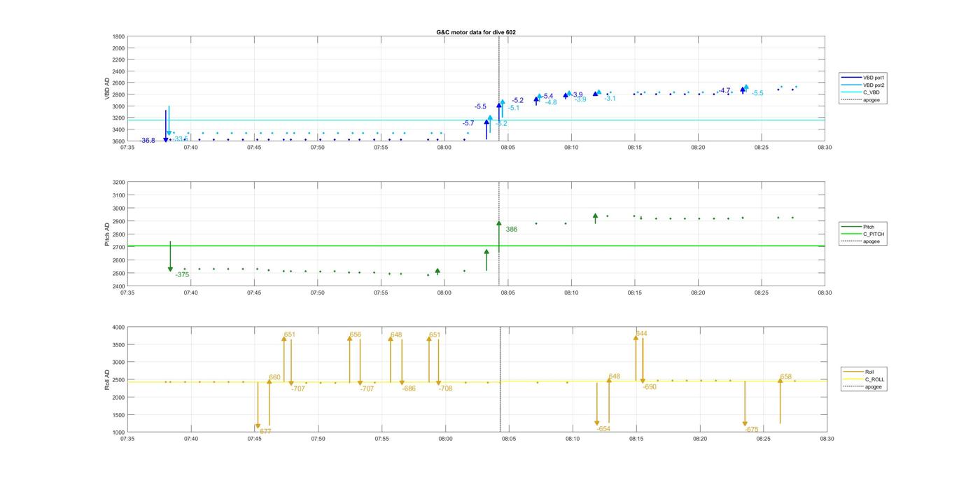Click the "-375" pitch data label

(182, 275)
